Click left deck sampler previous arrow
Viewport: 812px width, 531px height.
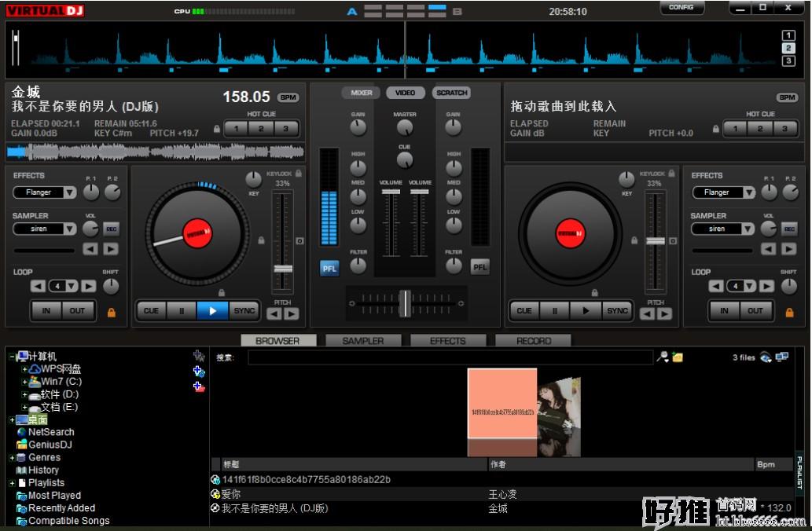click(90, 250)
